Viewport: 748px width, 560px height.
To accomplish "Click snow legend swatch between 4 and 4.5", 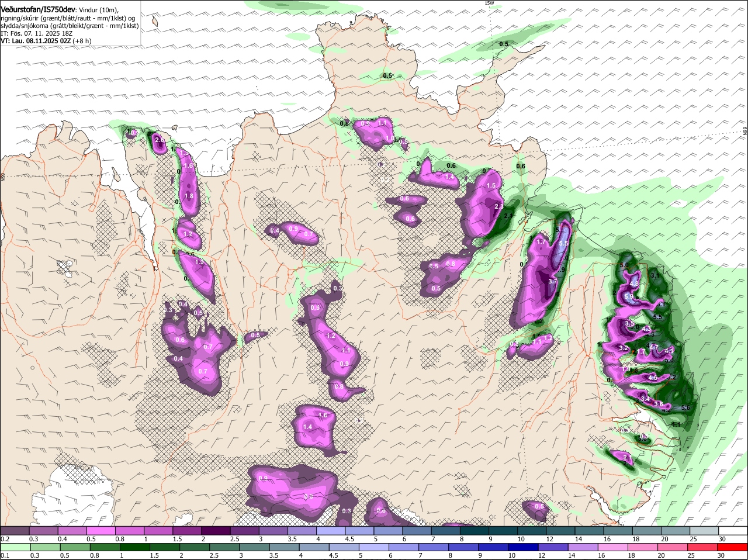I will point(331,530).
